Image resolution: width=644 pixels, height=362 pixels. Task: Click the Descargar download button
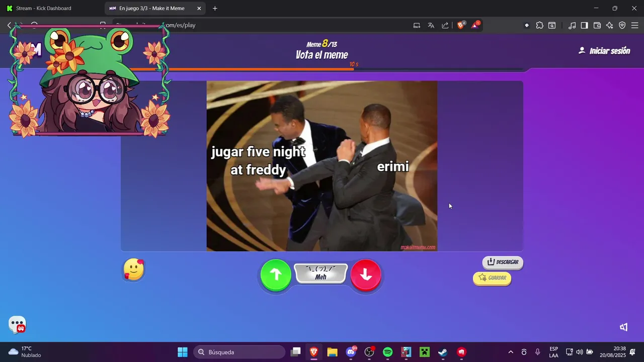coord(503,262)
